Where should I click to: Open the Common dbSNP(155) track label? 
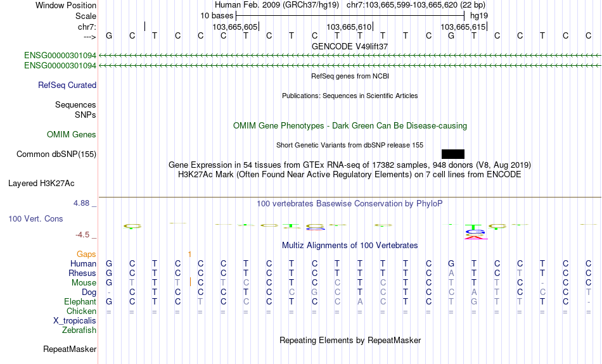[56, 154]
